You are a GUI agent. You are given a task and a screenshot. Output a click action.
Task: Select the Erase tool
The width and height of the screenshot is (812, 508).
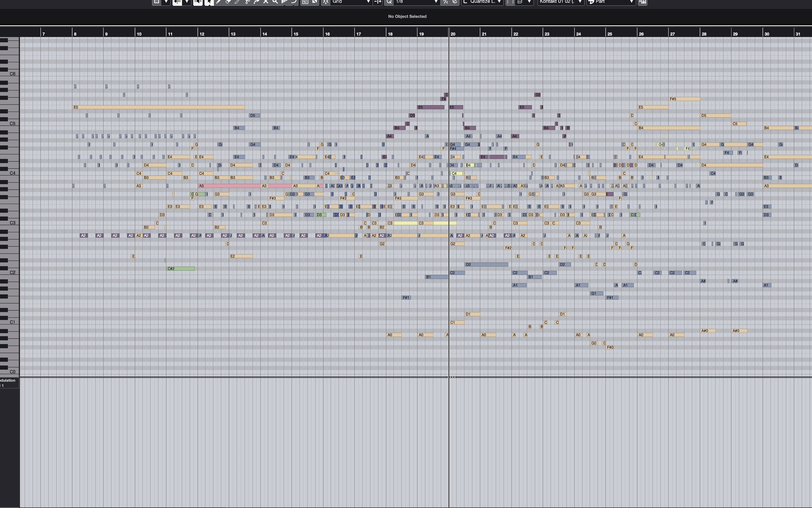coord(228,2)
